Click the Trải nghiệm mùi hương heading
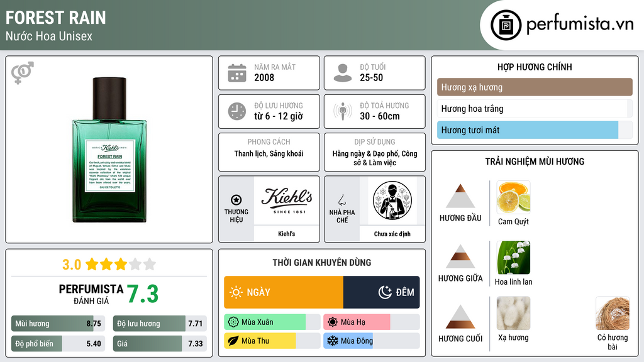 (x=535, y=162)
